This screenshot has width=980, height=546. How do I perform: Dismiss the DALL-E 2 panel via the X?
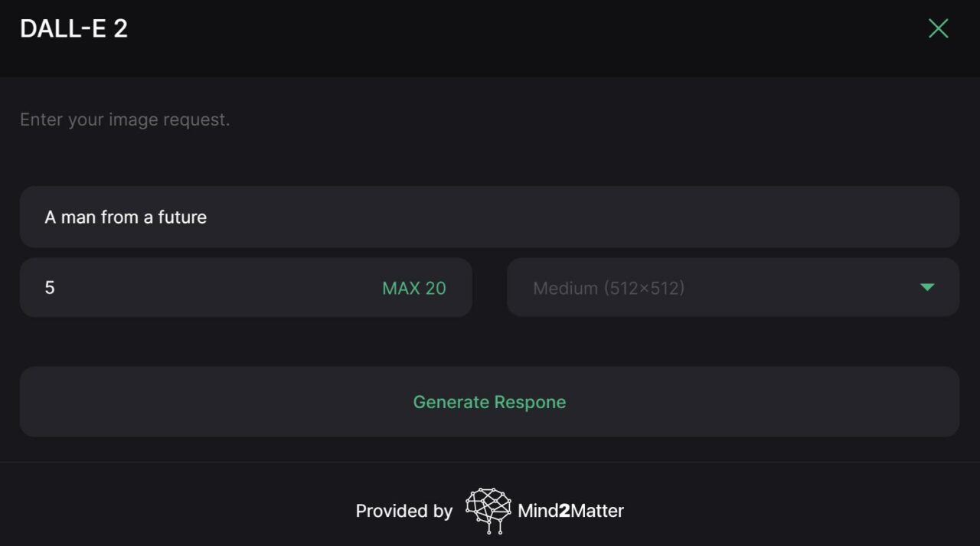(938, 28)
